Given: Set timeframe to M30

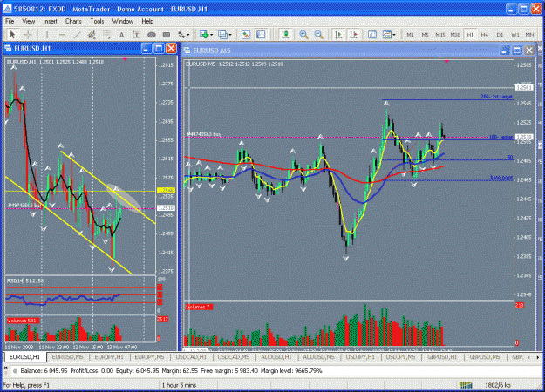Looking at the screenshot, I should [455, 35].
